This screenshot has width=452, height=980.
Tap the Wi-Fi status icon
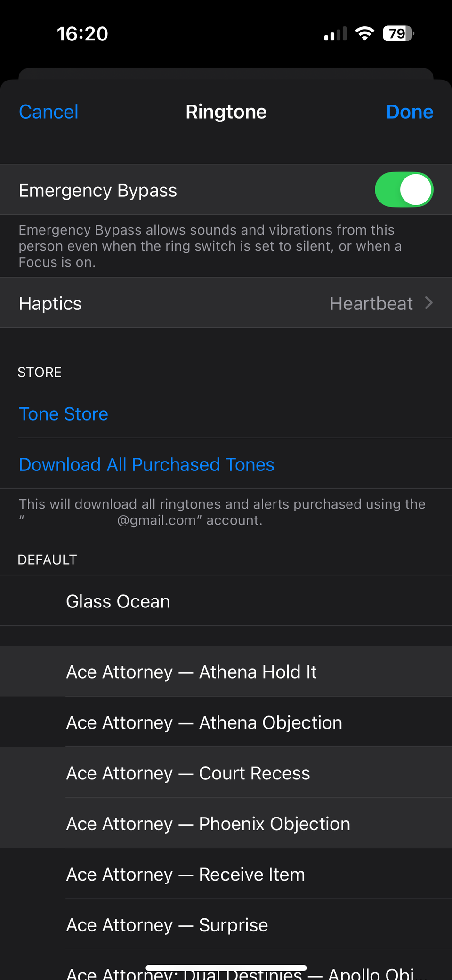(364, 34)
